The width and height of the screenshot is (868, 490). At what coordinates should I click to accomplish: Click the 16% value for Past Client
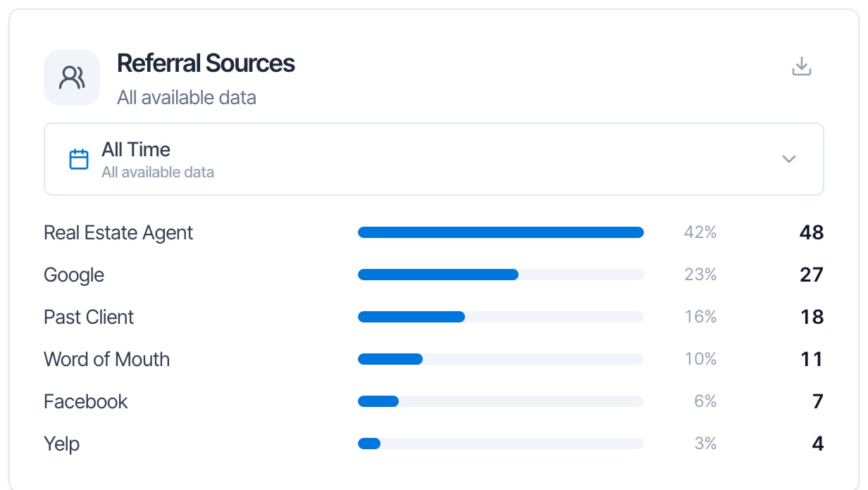tap(700, 317)
